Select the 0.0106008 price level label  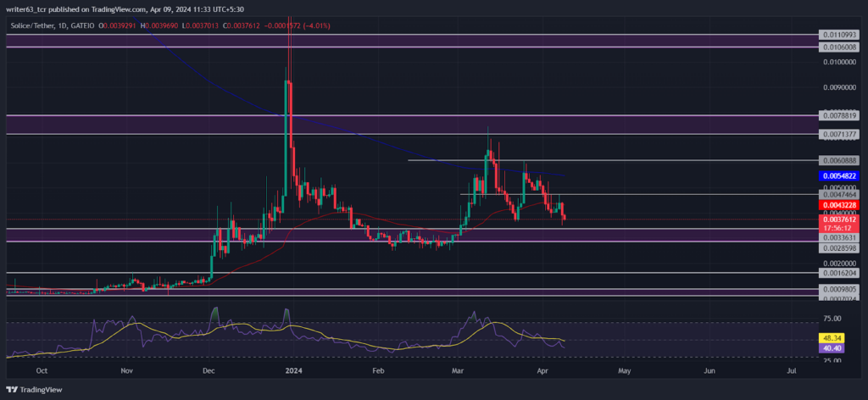(x=839, y=47)
